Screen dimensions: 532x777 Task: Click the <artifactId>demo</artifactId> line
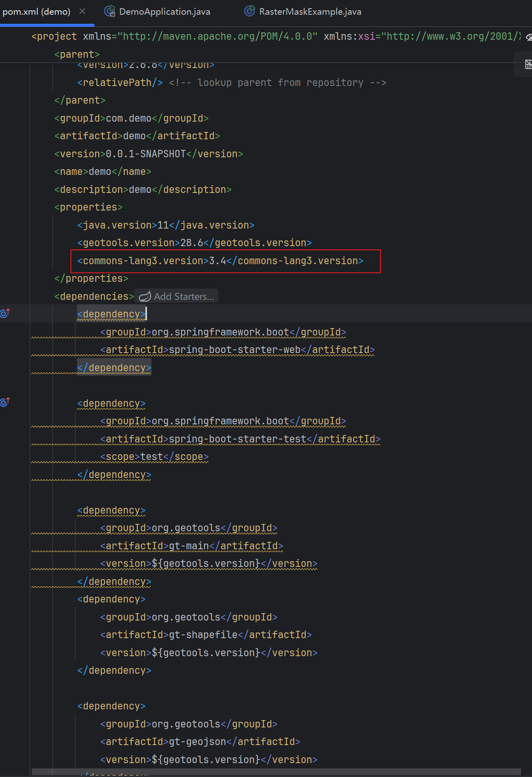pyautogui.click(x=137, y=136)
